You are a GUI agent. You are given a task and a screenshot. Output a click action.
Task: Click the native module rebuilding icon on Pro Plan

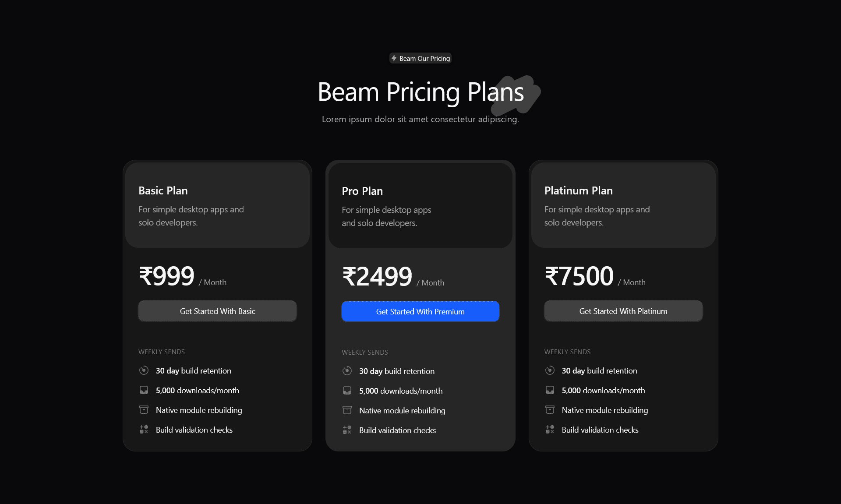(x=347, y=410)
